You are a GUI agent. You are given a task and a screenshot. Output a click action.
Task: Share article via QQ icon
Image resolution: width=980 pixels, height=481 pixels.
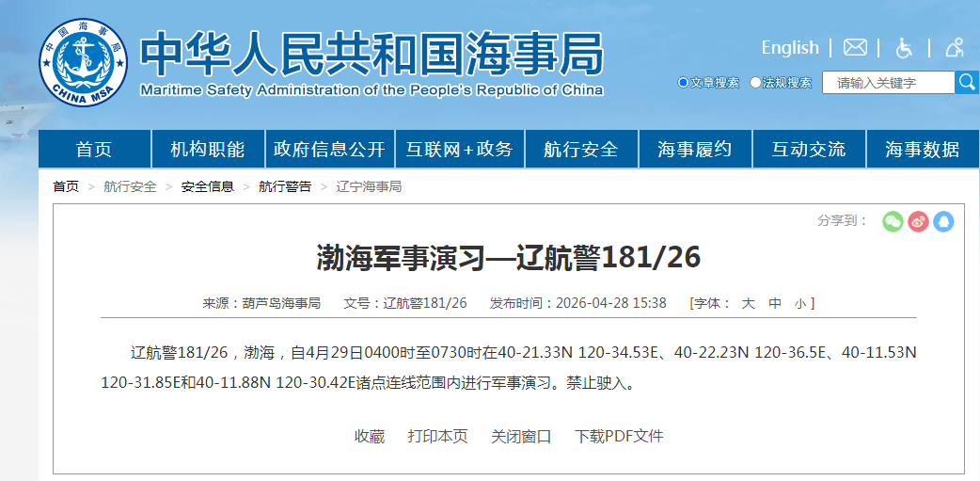(x=943, y=221)
